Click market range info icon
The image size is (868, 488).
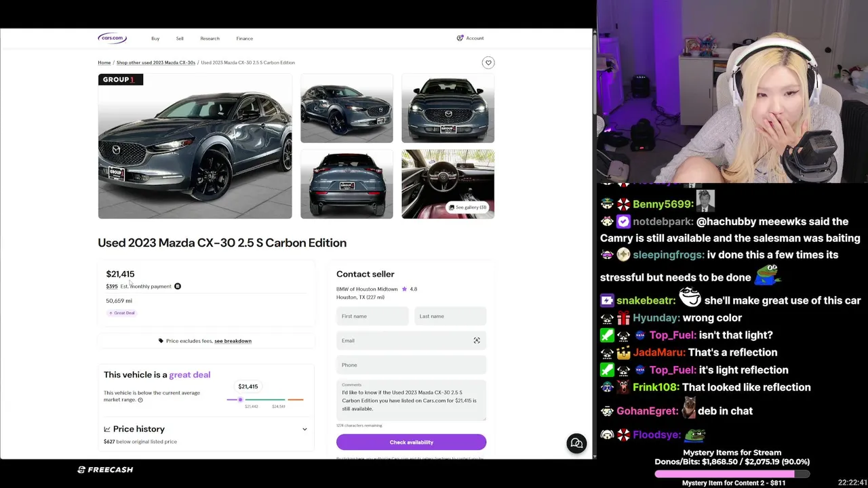pyautogui.click(x=140, y=400)
